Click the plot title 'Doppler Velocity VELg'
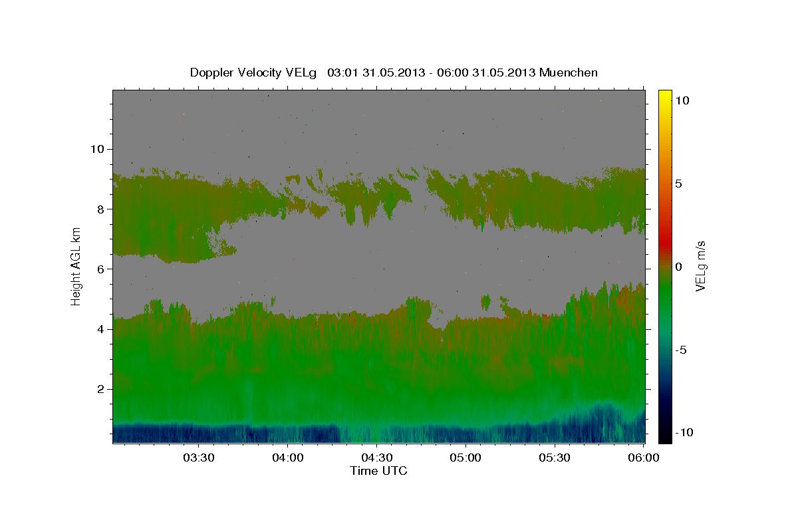Viewport: 798px width, 532px height. (255, 72)
